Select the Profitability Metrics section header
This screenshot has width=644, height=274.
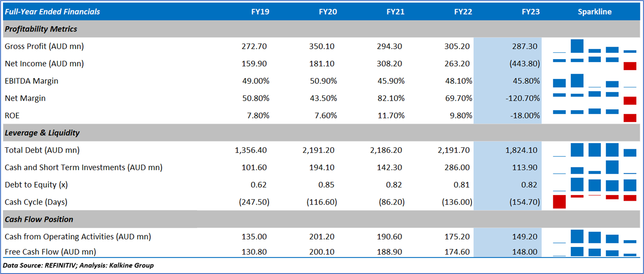click(x=41, y=29)
